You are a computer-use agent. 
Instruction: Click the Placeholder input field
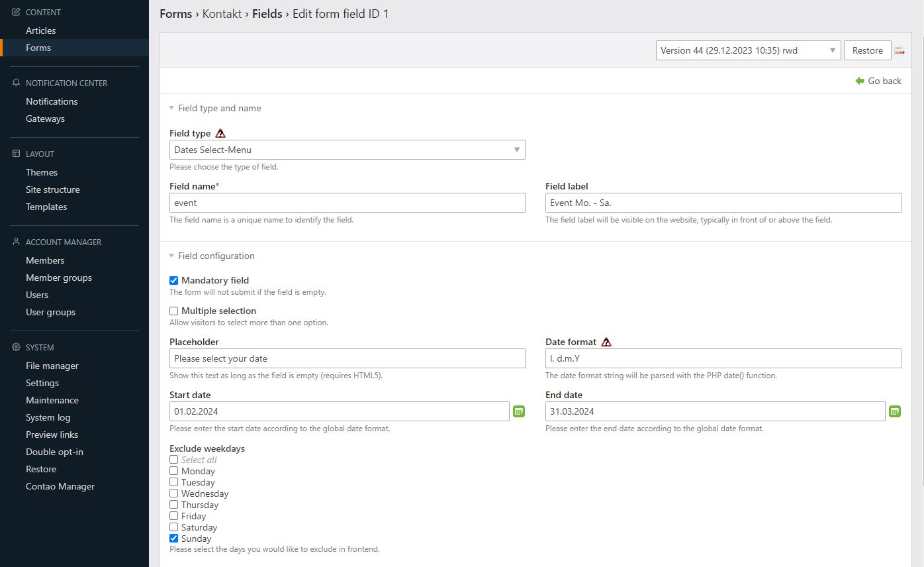(347, 358)
